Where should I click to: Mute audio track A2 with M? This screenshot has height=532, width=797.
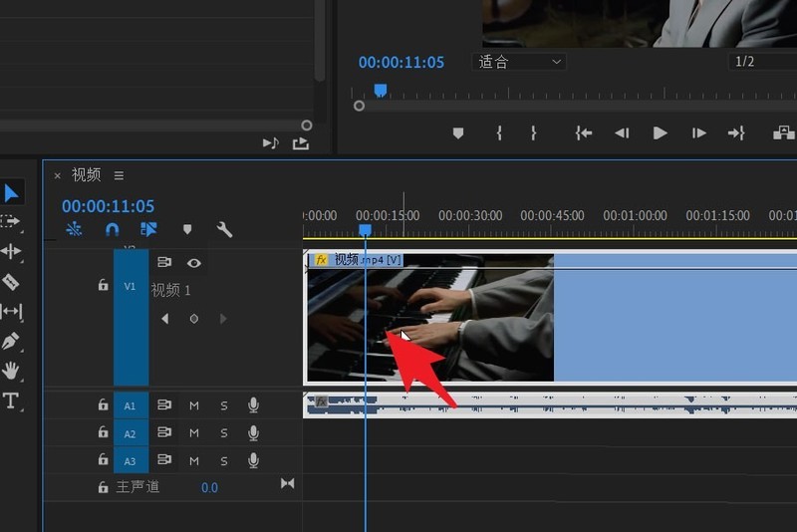point(194,433)
